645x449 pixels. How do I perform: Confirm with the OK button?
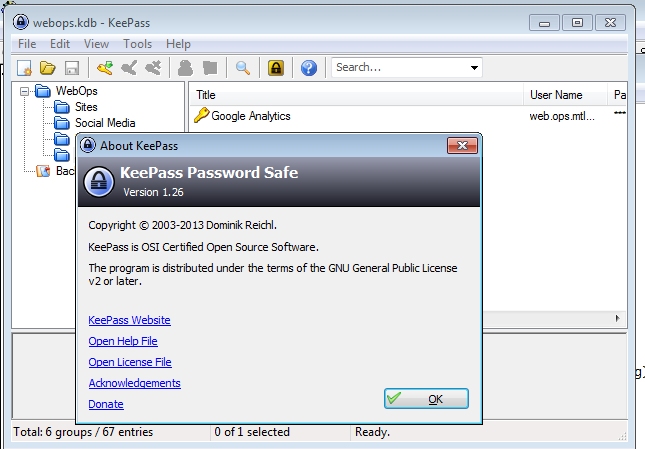[x=426, y=399]
